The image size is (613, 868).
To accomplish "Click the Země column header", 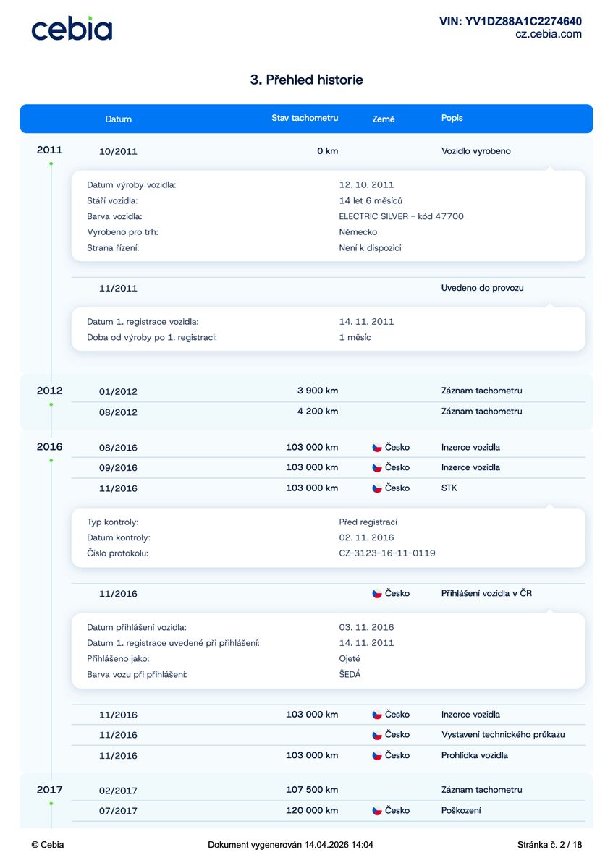I will pyautogui.click(x=384, y=119).
